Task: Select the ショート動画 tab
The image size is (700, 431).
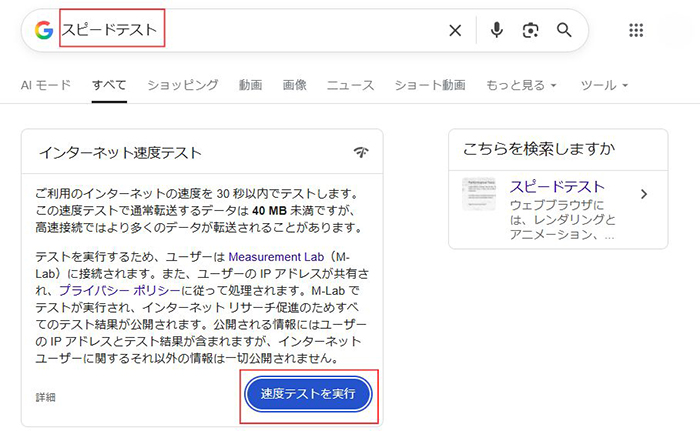Action: 430,85
